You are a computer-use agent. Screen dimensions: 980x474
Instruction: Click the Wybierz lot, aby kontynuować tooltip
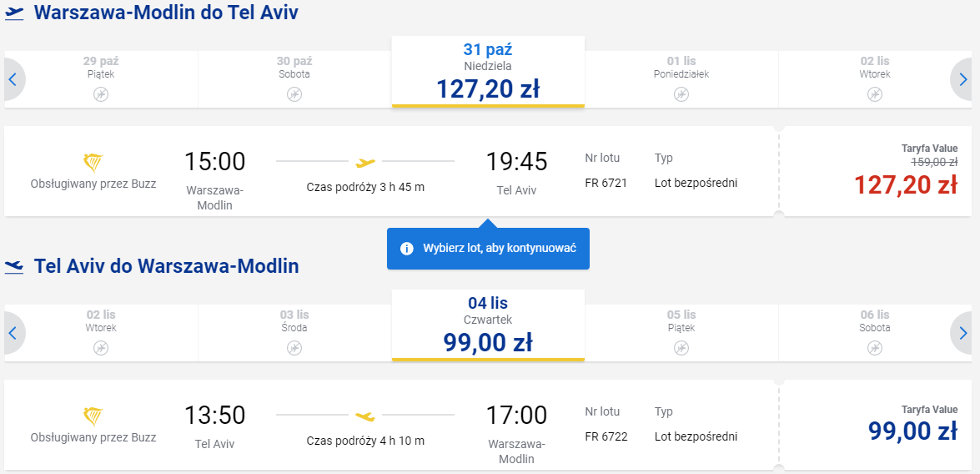[x=488, y=248]
